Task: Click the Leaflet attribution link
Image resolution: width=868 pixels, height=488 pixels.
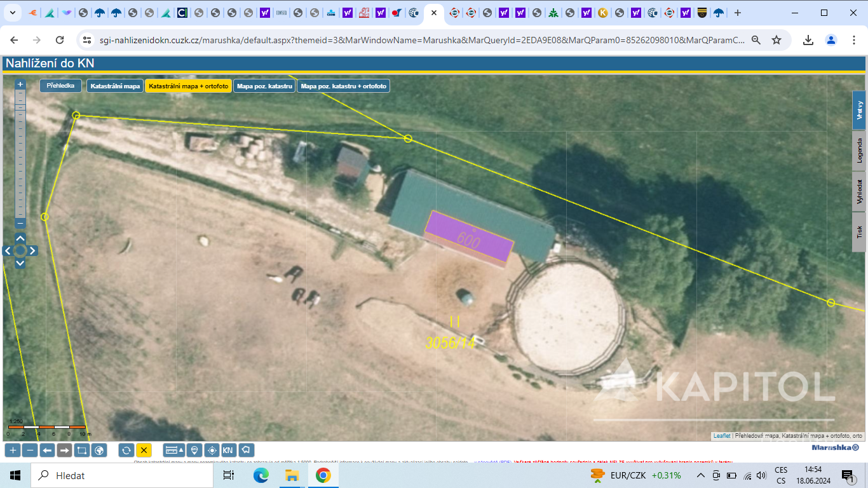Action: tap(722, 436)
